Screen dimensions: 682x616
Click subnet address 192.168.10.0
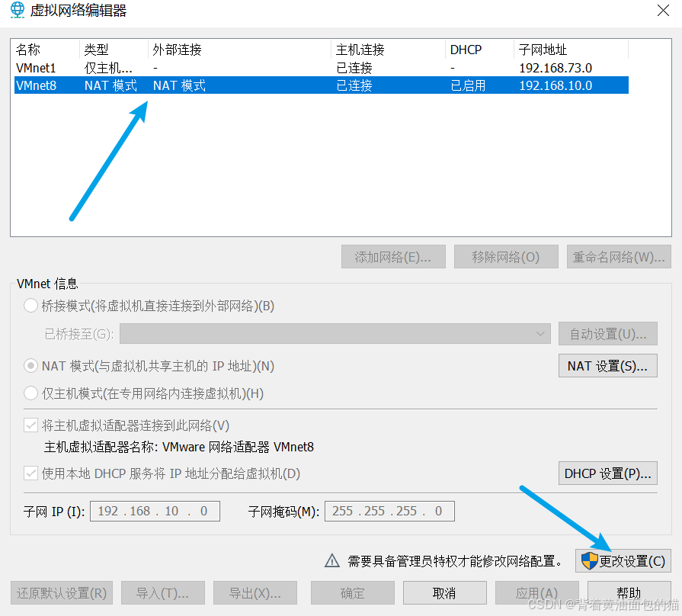pyautogui.click(x=556, y=85)
